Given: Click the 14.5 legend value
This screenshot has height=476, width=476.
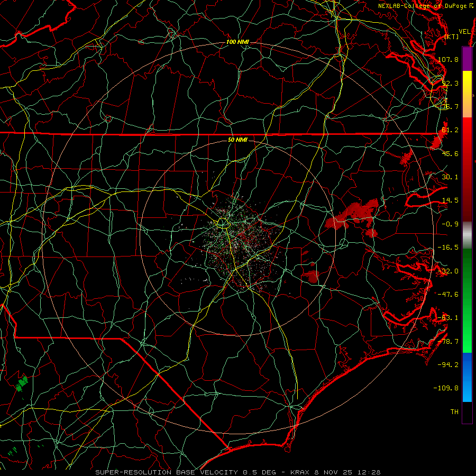Looking at the screenshot, I should 450,200.
